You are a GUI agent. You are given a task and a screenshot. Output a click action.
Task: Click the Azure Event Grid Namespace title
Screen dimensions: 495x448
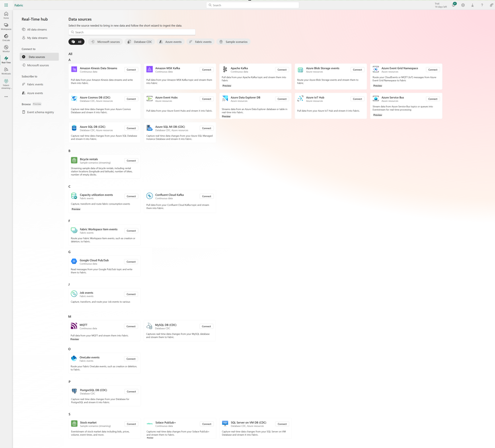pyautogui.click(x=400, y=68)
